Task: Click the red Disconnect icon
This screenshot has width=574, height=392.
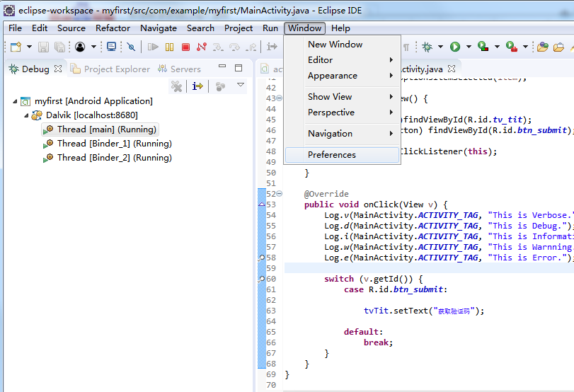Action: click(x=202, y=47)
